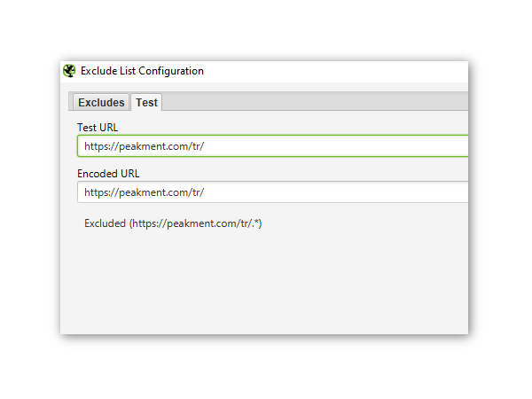Click the word "Excluded" in the result
Image resolution: width=532 pixels, height=399 pixels.
[106, 223]
